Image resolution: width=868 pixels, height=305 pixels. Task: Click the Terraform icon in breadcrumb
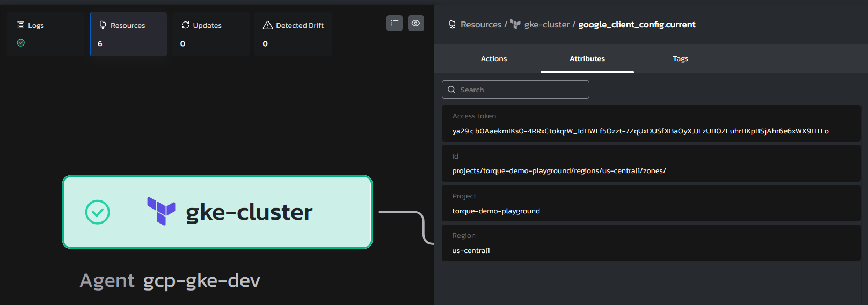point(515,24)
